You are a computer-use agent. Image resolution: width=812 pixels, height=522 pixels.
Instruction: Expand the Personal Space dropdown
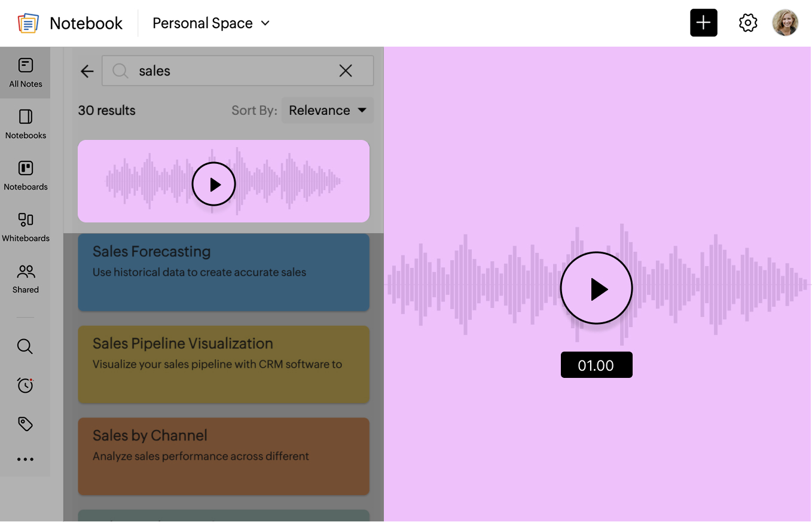[211, 23]
